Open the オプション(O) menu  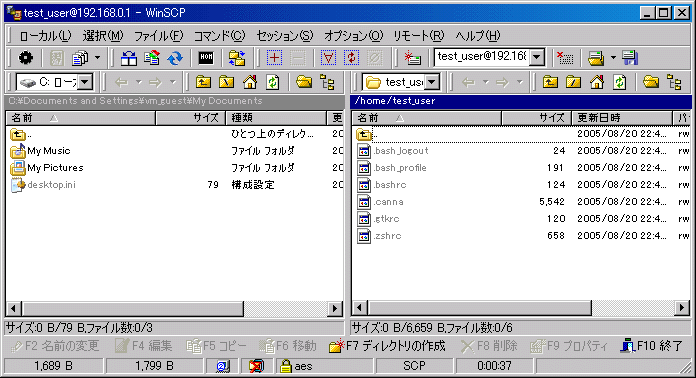(x=353, y=35)
